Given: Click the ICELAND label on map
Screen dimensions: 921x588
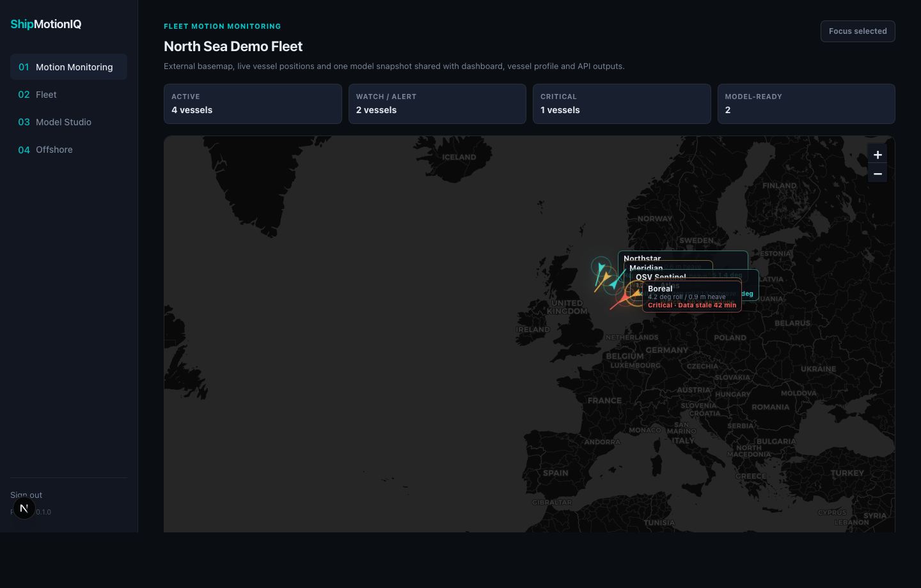Looking at the screenshot, I should 459,157.
